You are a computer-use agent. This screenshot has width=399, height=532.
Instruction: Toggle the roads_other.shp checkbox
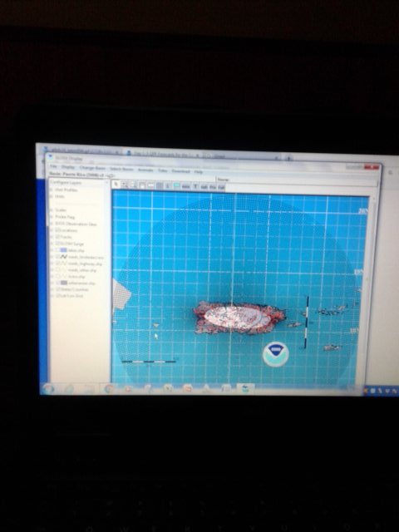[57, 269]
